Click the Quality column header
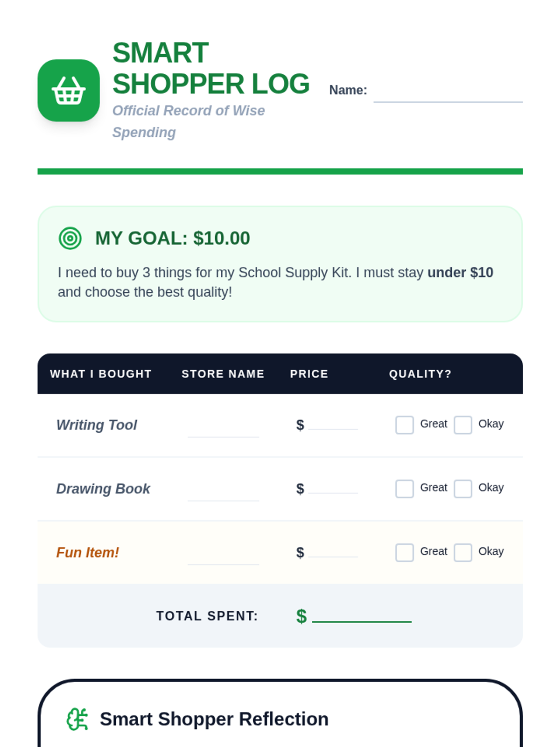 pyautogui.click(x=420, y=374)
